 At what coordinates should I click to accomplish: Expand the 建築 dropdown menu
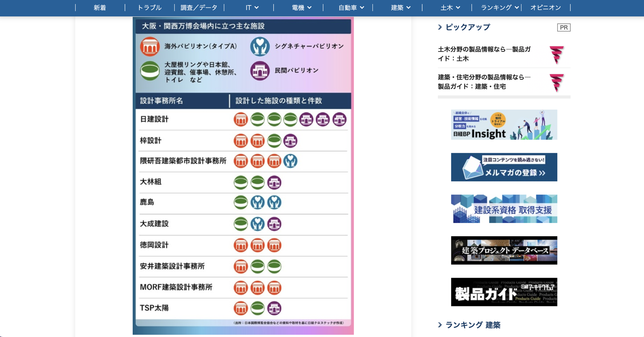(x=401, y=8)
